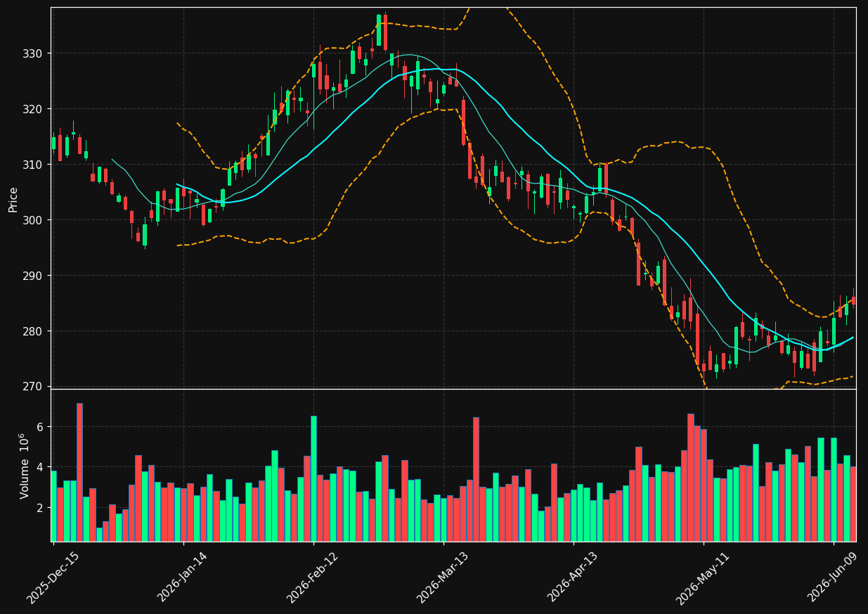Click the Price y-axis title
Viewport: 868px width, 614px height.
click(13, 199)
